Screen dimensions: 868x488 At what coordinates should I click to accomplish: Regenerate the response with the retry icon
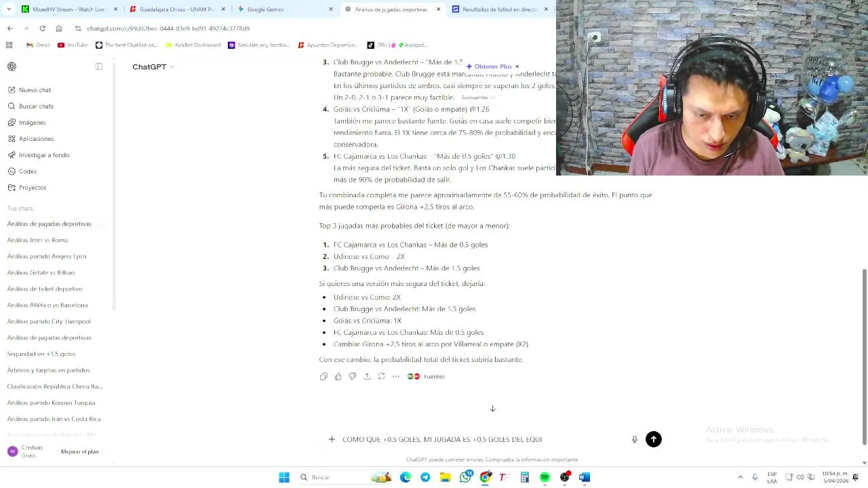click(x=381, y=376)
